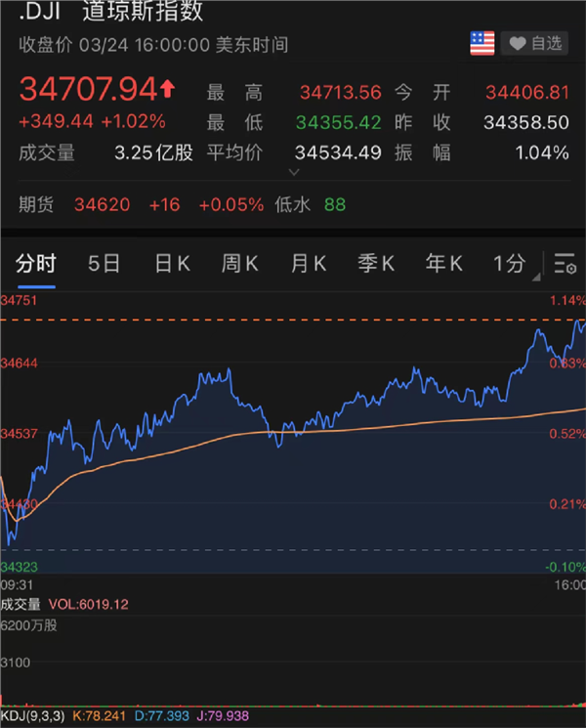Tap the 6200万股 volume scale label
The height and width of the screenshot is (728, 586).
[28, 625]
